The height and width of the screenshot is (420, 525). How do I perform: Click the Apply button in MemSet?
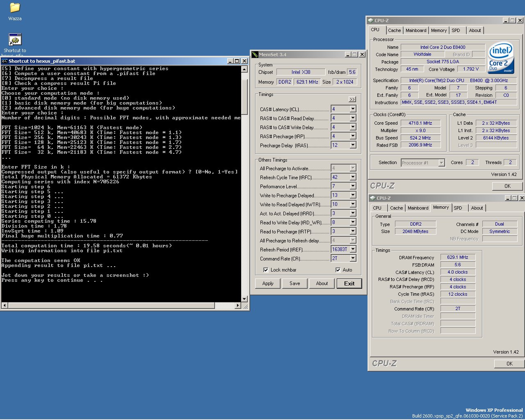(268, 283)
